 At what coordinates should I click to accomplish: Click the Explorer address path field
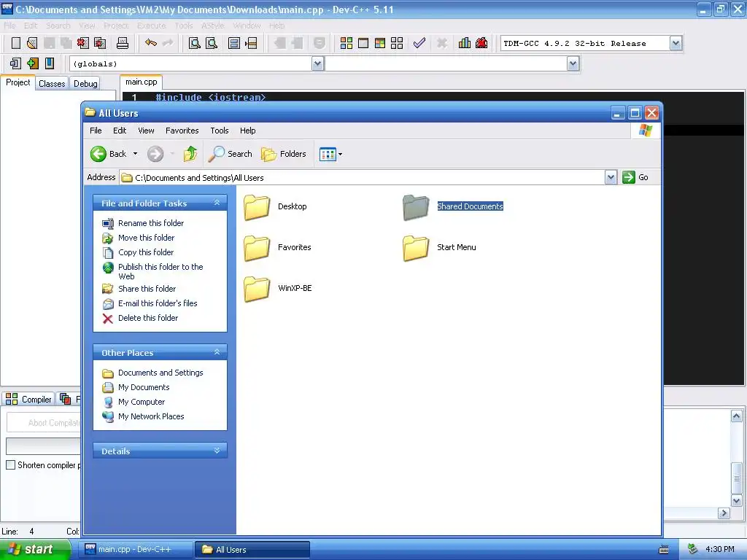tap(362, 178)
